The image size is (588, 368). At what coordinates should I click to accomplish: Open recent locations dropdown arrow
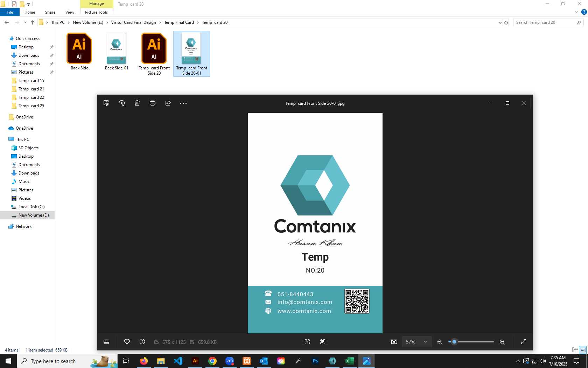(x=25, y=22)
